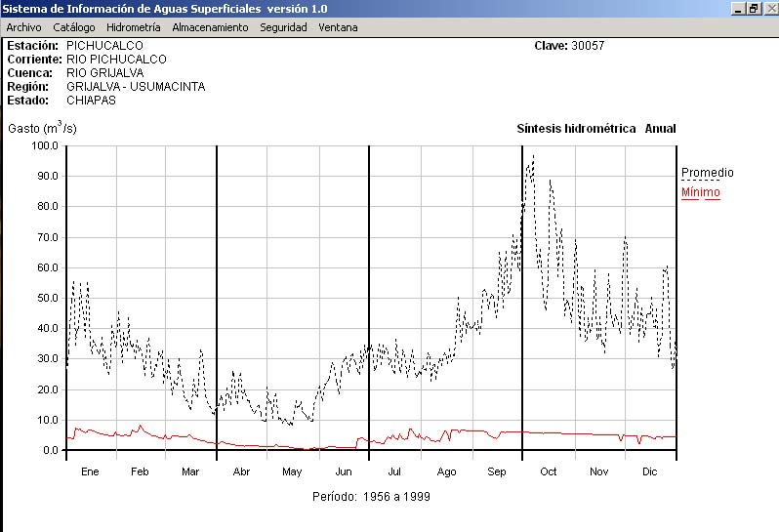Minimize the application window
The width and height of the screenshot is (779, 532).
click(x=738, y=9)
